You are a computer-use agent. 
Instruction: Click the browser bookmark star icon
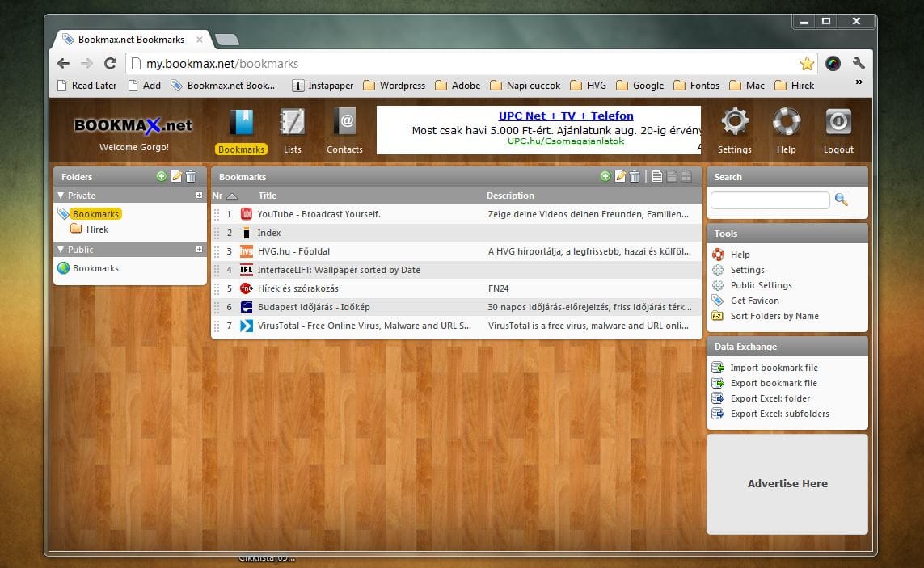(807, 64)
